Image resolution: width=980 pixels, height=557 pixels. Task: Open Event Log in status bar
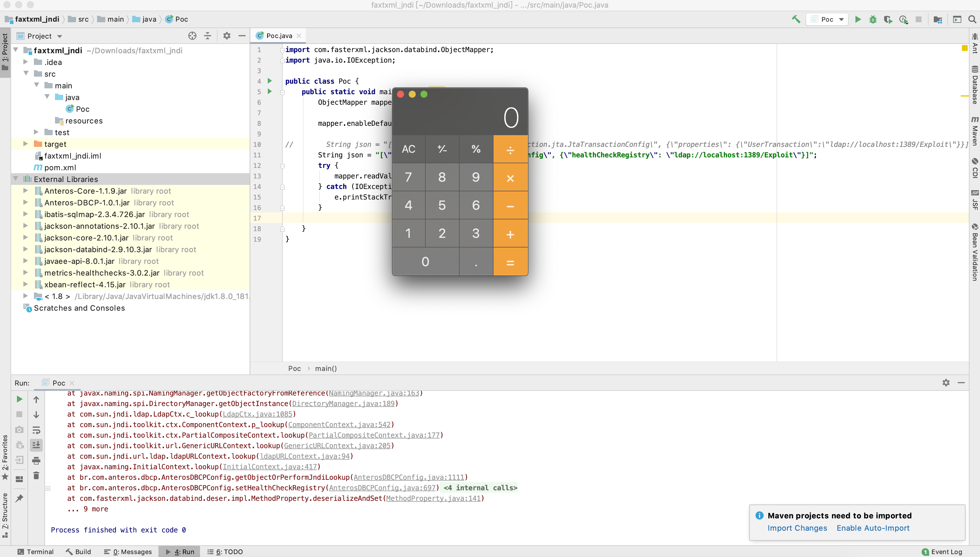[941, 552]
